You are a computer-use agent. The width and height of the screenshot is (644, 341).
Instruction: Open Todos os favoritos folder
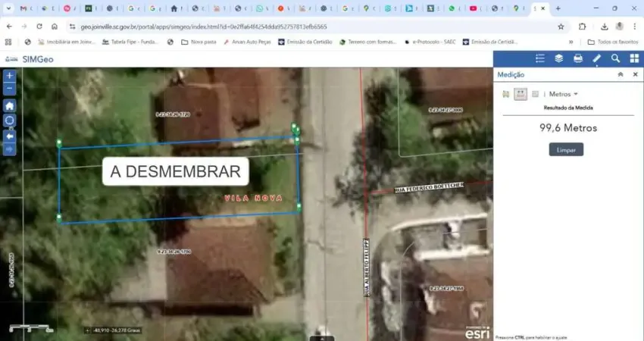(613, 42)
